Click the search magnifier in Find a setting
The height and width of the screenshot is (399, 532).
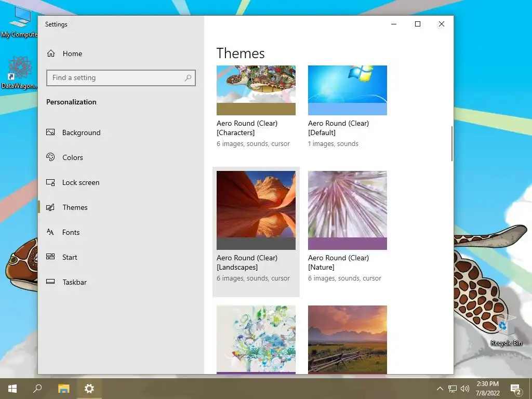188,78
